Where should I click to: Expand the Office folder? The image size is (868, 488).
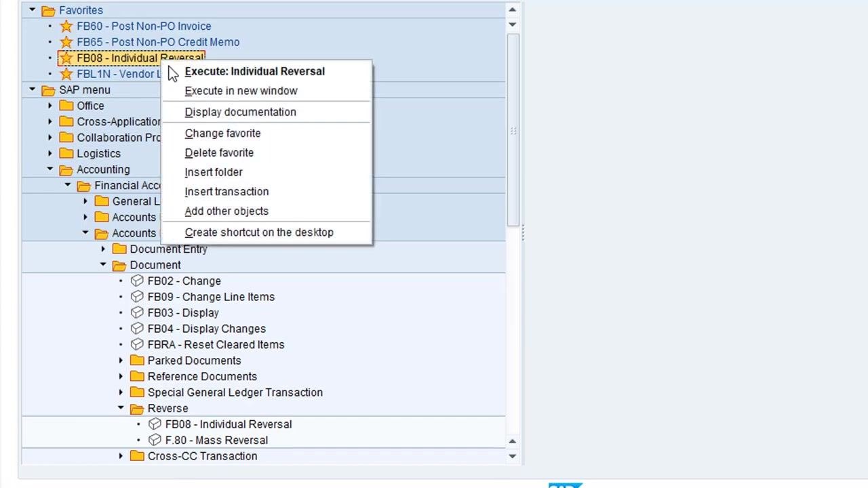click(x=50, y=106)
